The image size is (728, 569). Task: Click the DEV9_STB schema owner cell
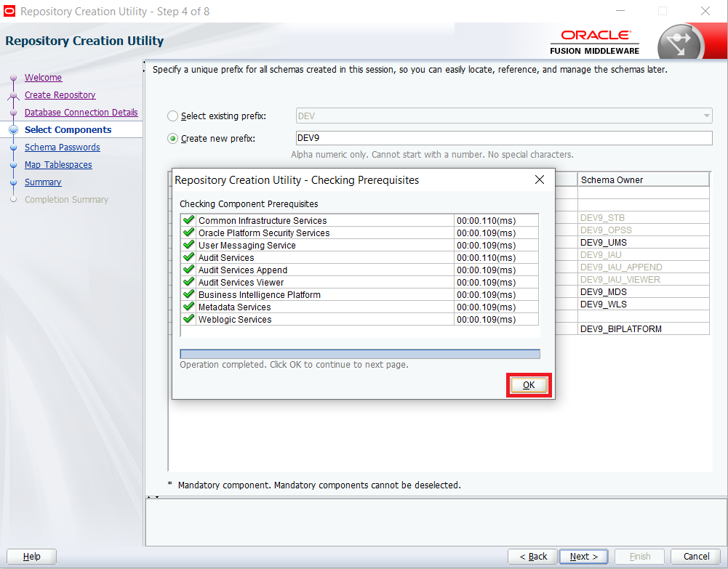point(643,217)
